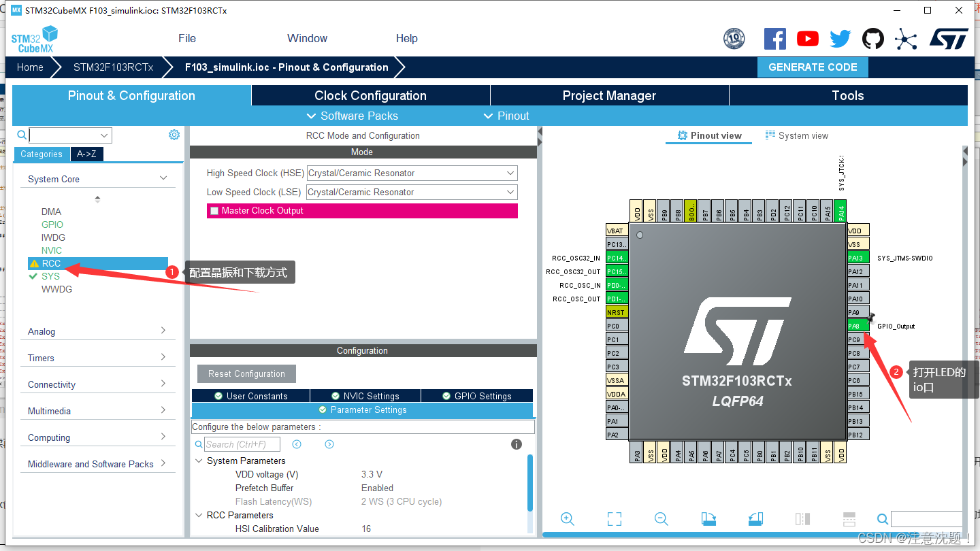Click the ST community network icon
This screenshot has height=551, width=980.
pos(906,39)
